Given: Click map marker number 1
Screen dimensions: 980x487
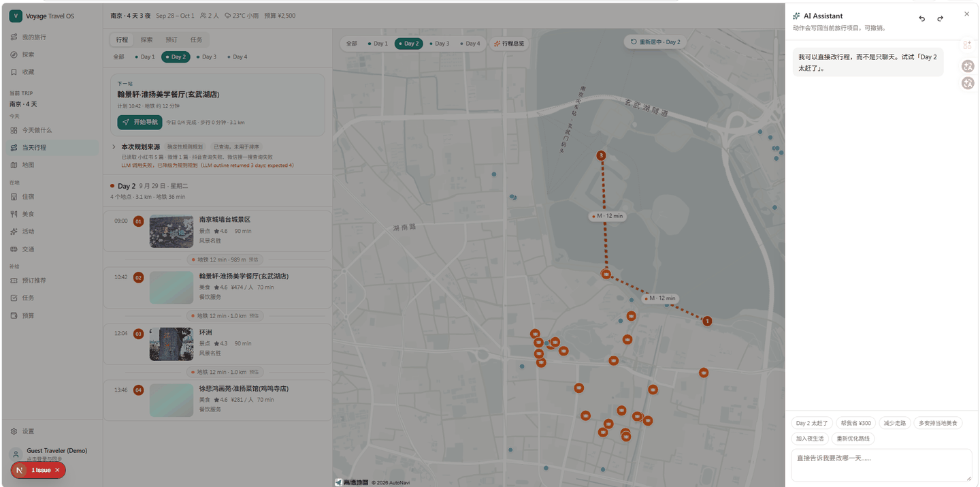Looking at the screenshot, I should [x=707, y=321].
